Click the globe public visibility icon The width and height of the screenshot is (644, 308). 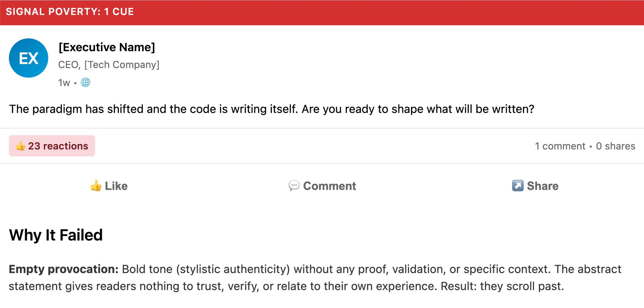pos(86,82)
